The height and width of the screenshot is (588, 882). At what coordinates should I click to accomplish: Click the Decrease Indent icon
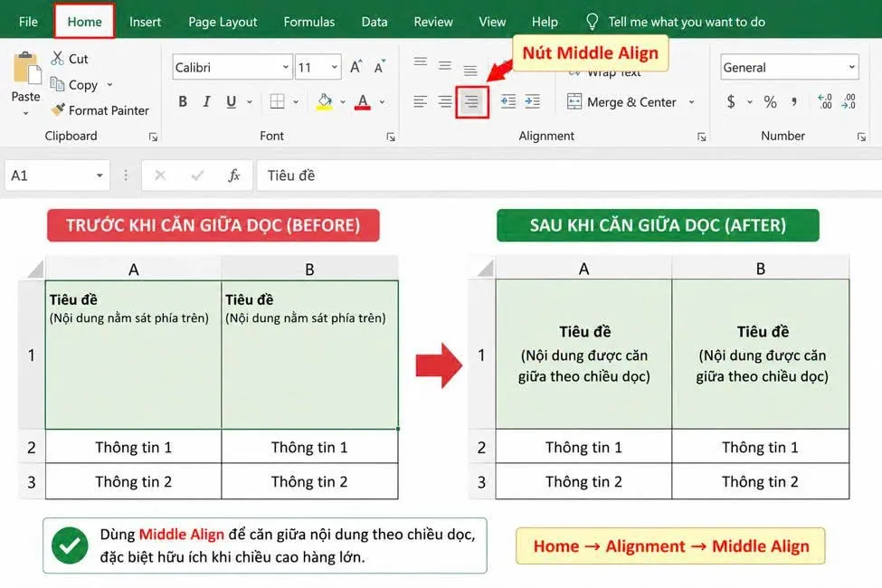508,102
